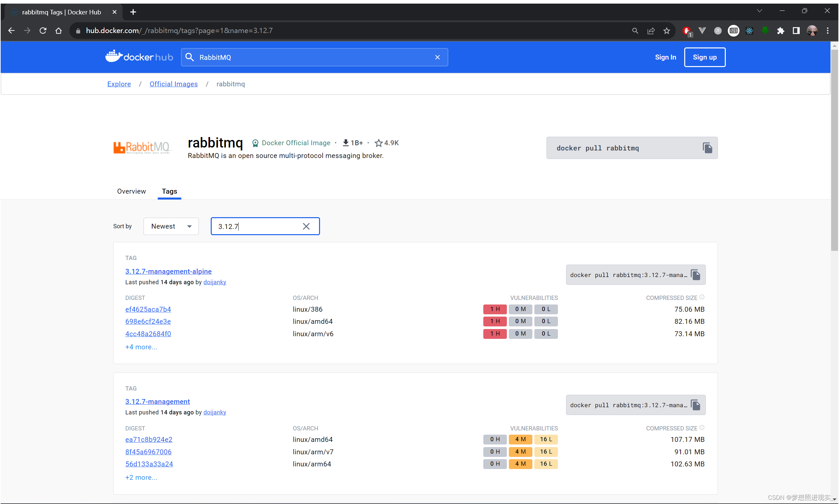Click the Docker Hub logo

139,56
